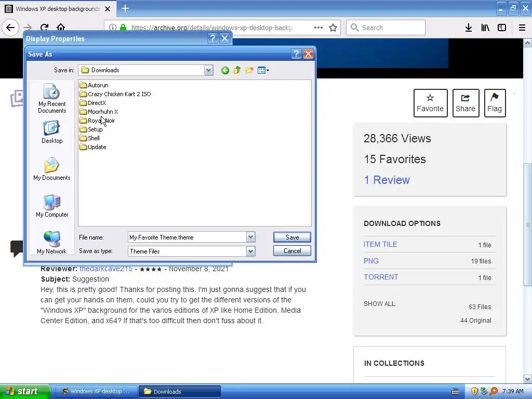Select the DirectX folder
532x399 pixels.
pyautogui.click(x=92, y=103)
